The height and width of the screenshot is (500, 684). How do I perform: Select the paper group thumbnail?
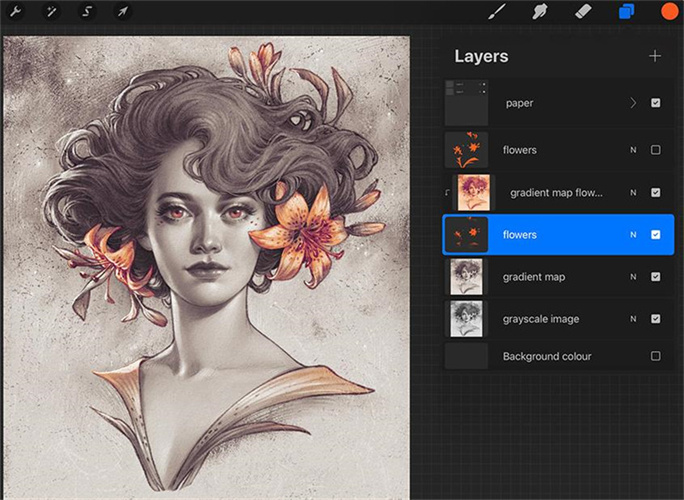point(466,103)
